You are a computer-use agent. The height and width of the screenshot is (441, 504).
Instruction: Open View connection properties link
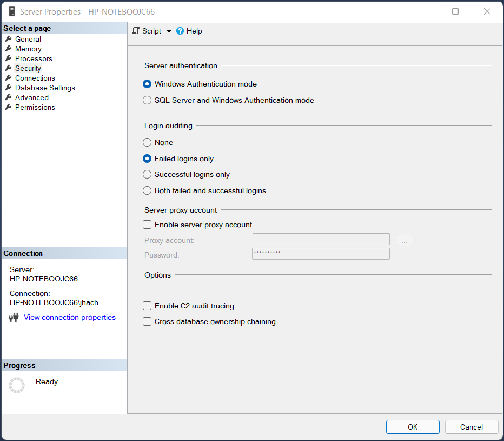point(70,318)
